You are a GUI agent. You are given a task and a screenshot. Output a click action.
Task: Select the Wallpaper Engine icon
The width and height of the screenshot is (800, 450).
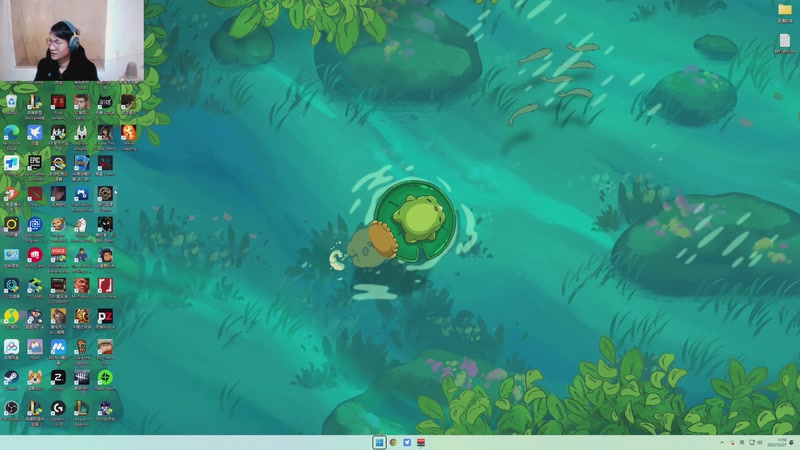35,225
